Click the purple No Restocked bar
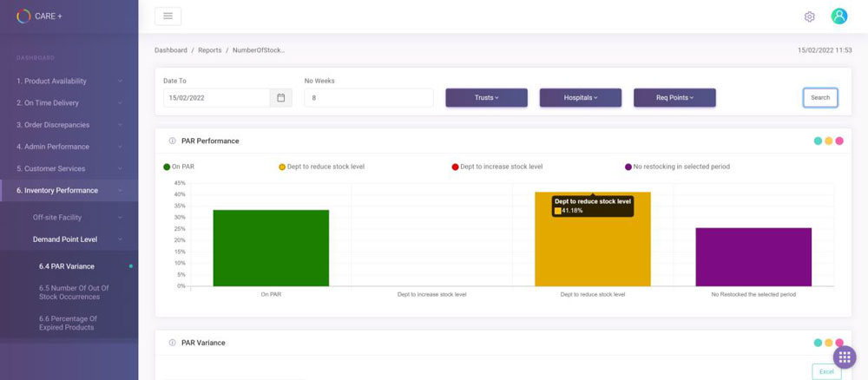The image size is (868, 380). (x=753, y=257)
